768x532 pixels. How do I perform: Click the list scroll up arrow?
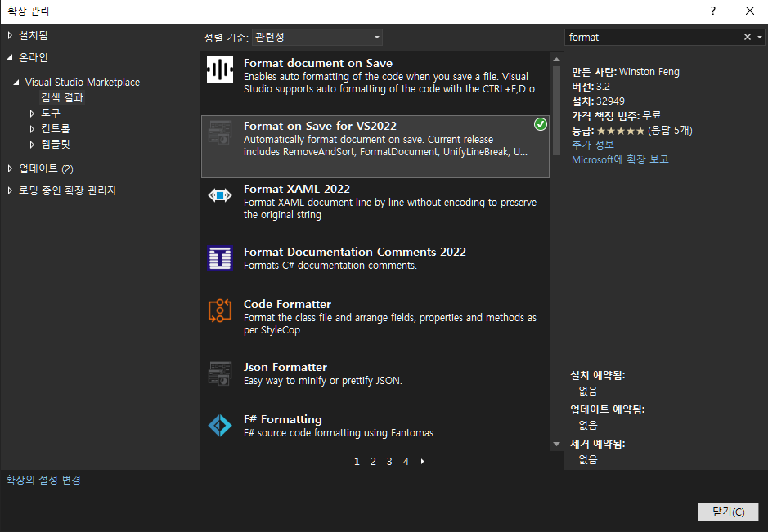[x=556, y=59]
